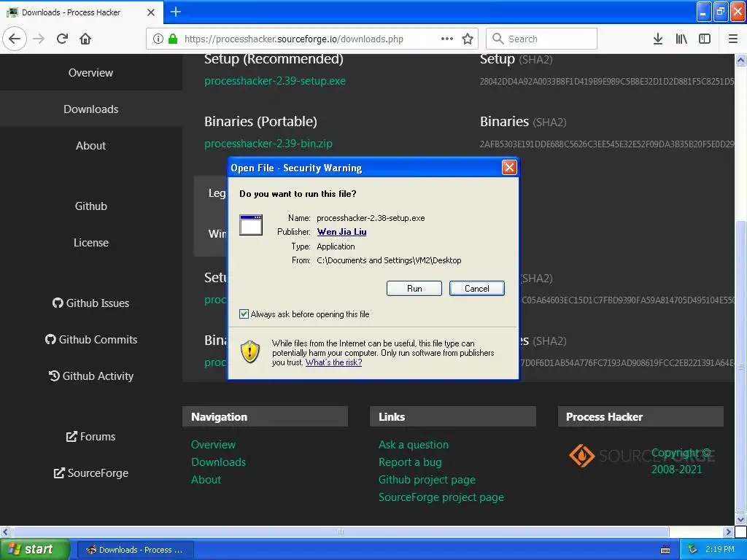The height and width of the screenshot is (560, 747).
Task: Click the green padlock security icon
Action: (x=173, y=39)
